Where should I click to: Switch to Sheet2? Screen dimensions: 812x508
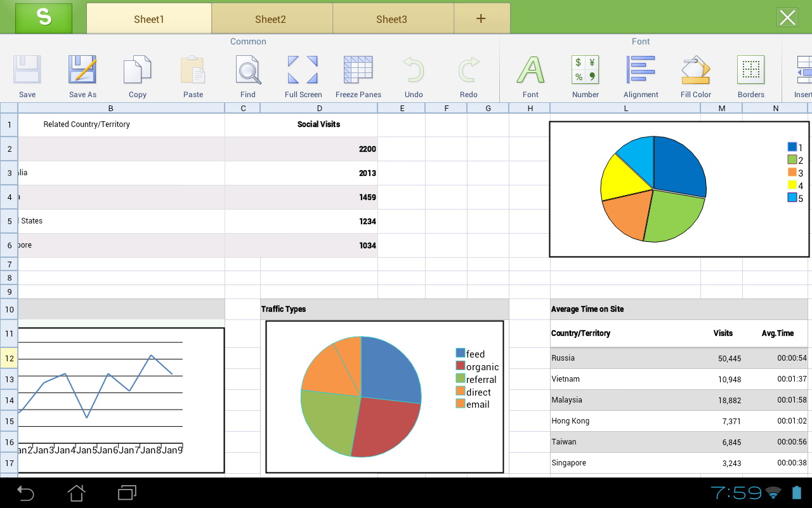(x=271, y=18)
